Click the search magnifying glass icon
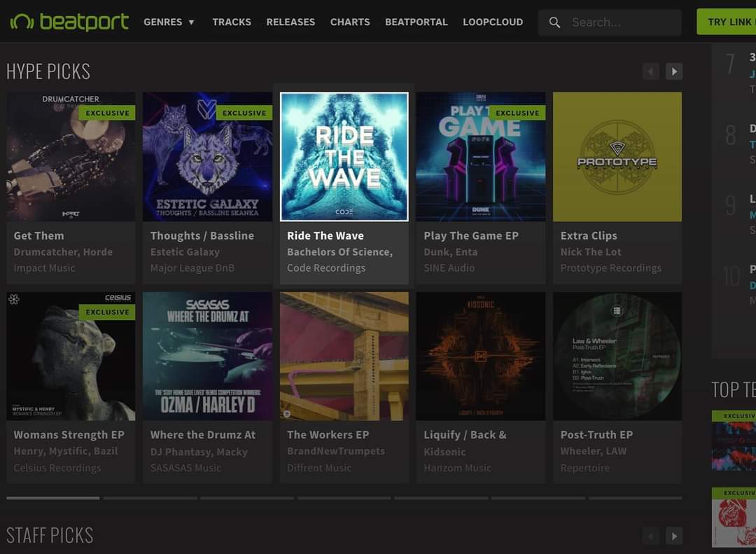This screenshot has height=554, width=756. (554, 22)
